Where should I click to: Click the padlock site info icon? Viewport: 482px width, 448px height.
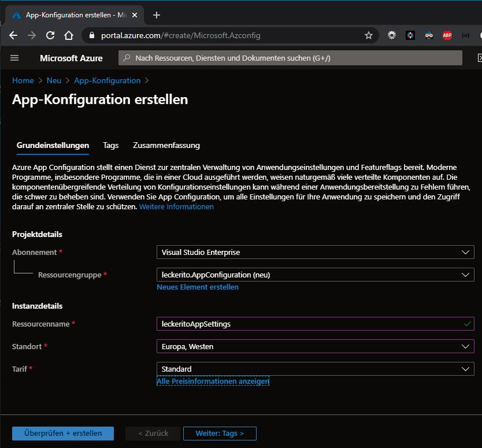pos(92,35)
